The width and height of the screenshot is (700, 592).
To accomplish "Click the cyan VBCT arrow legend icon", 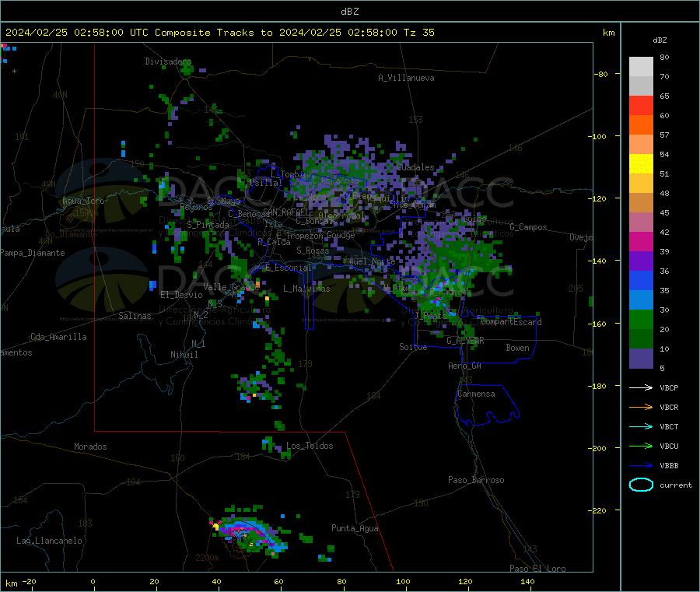I will click(641, 426).
